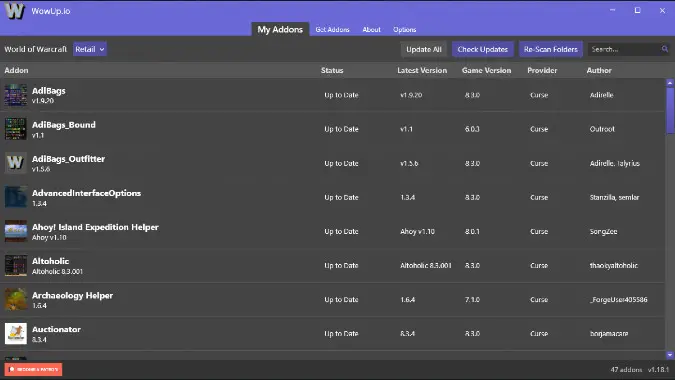The height and width of the screenshot is (380, 675).
Task: Click author borjamacare cell
Action: point(609,334)
